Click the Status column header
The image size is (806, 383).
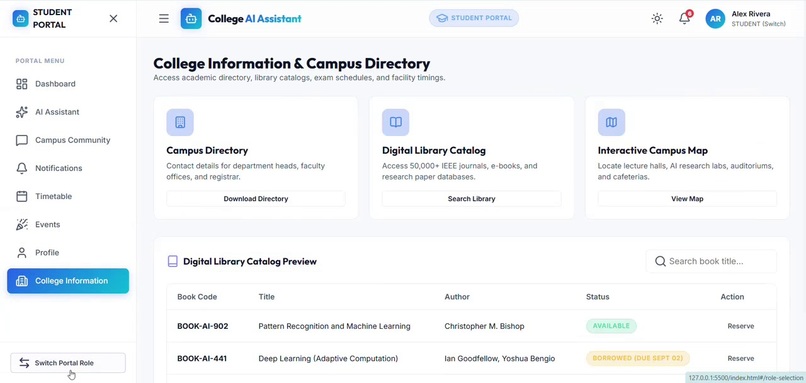coord(597,297)
